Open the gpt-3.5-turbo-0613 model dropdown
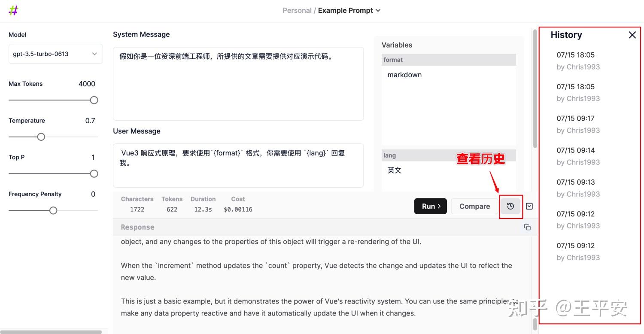This screenshot has width=644, height=334. [56, 54]
